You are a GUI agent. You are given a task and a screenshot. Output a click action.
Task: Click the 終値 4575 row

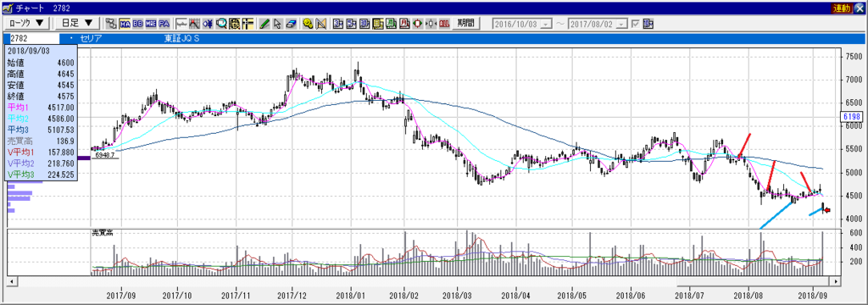pyautogui.click(x=41, y=97)
